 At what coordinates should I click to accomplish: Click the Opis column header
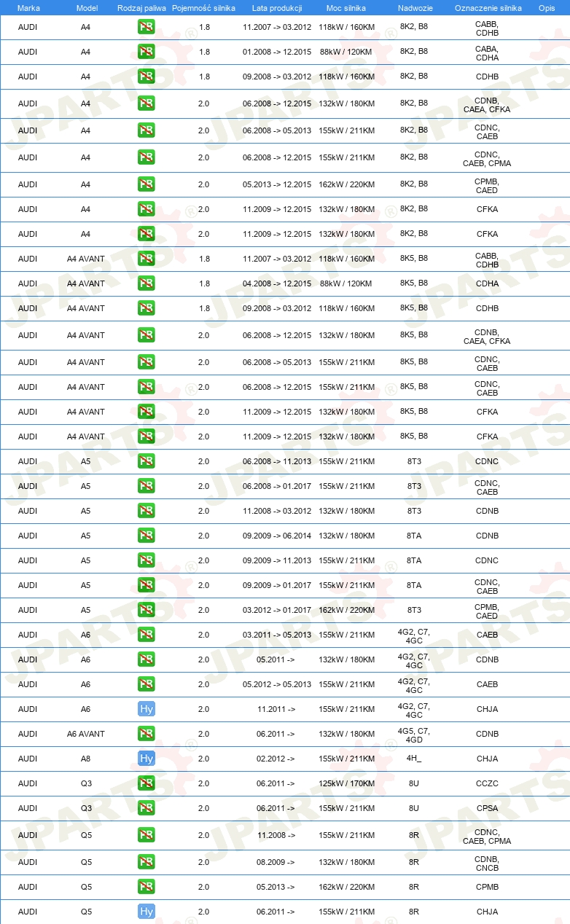[x=546, y=7]
